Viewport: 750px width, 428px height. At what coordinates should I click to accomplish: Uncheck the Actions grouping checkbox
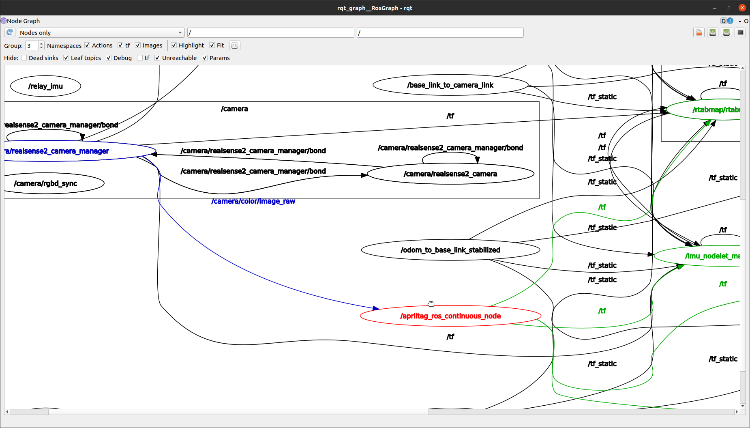coord(87,45)
